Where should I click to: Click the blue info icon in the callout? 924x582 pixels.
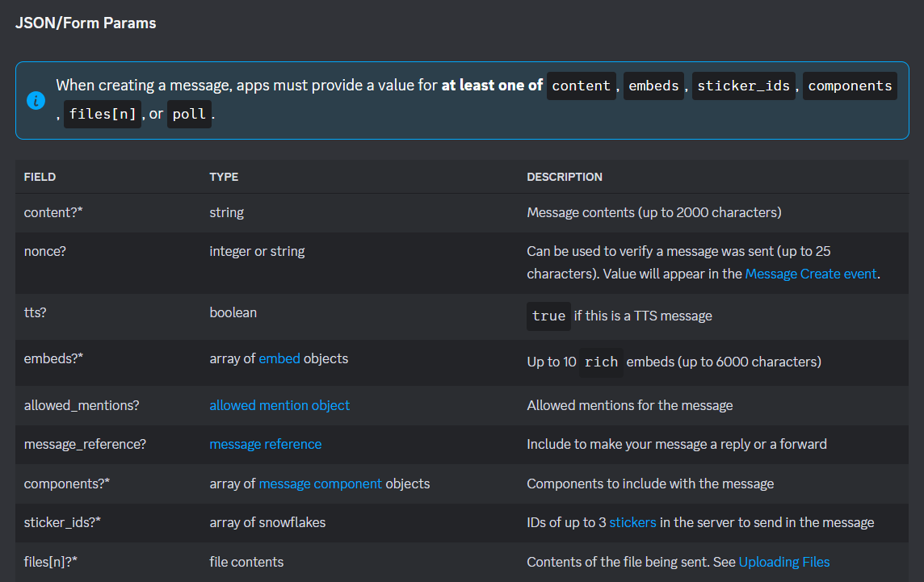(36, 100)
